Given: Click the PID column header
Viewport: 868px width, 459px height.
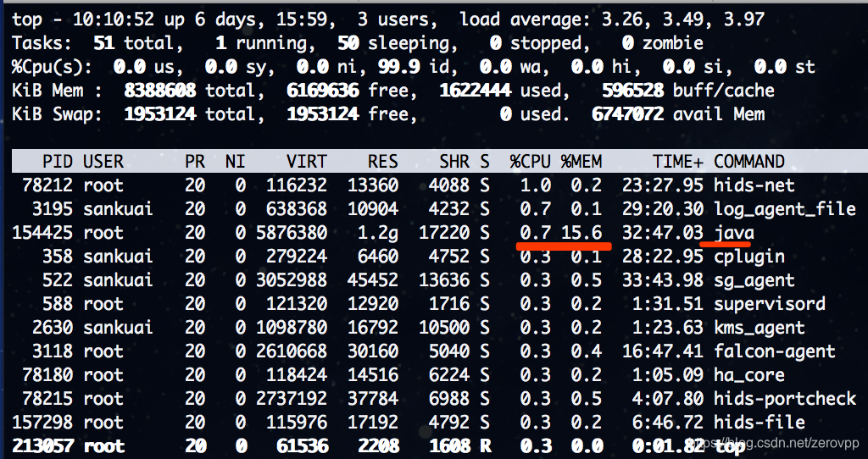Looking at the screenshot, I should pyautogui.click(x=58, y=162).
